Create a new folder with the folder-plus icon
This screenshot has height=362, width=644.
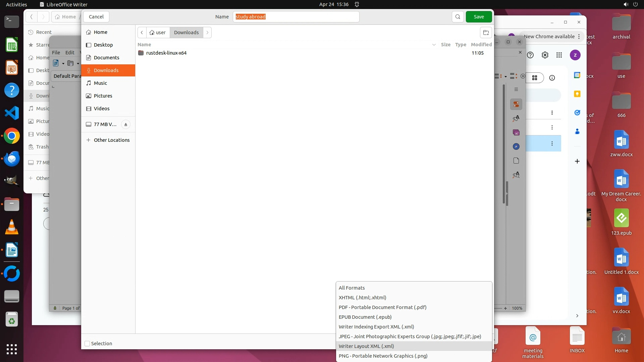click(486, 33)
